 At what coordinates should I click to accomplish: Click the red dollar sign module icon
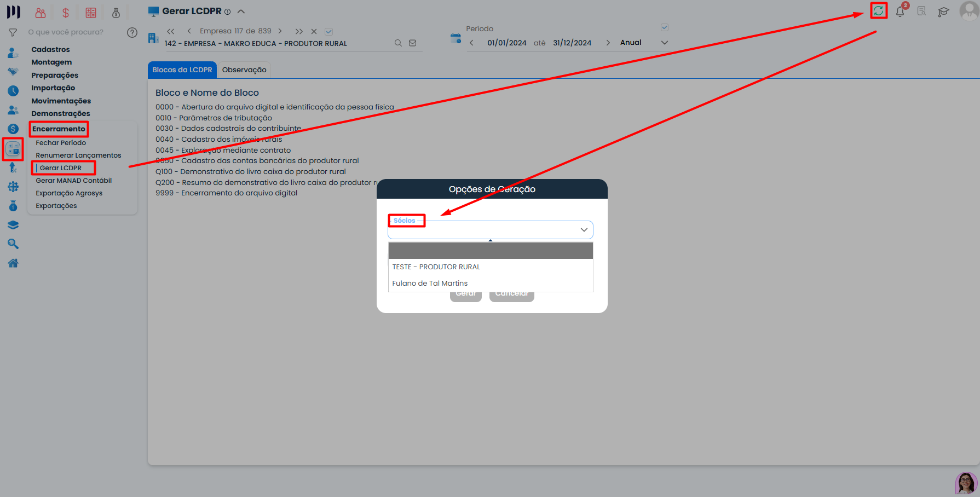tap(66, 13)
